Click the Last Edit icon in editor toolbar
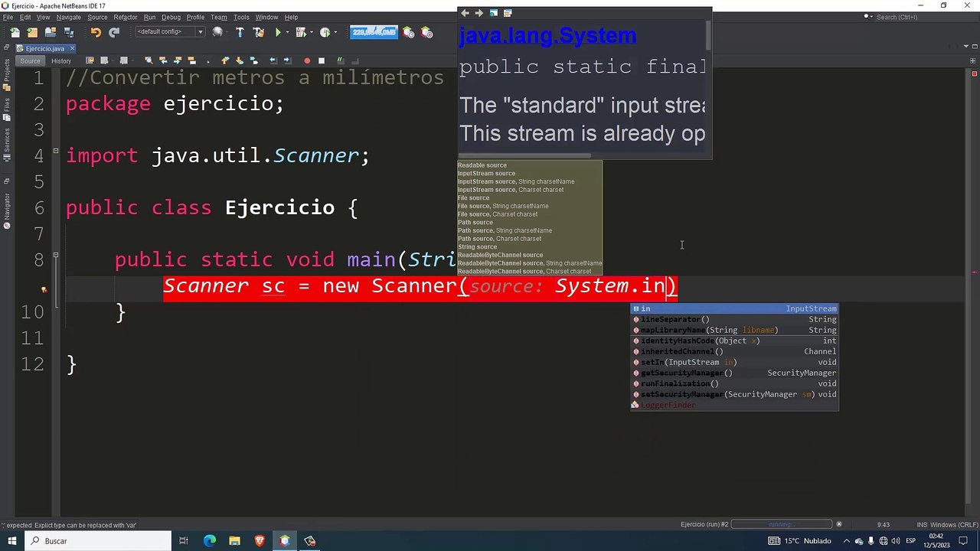The width and height of the screenshot is (980, 551). point(90,60)
